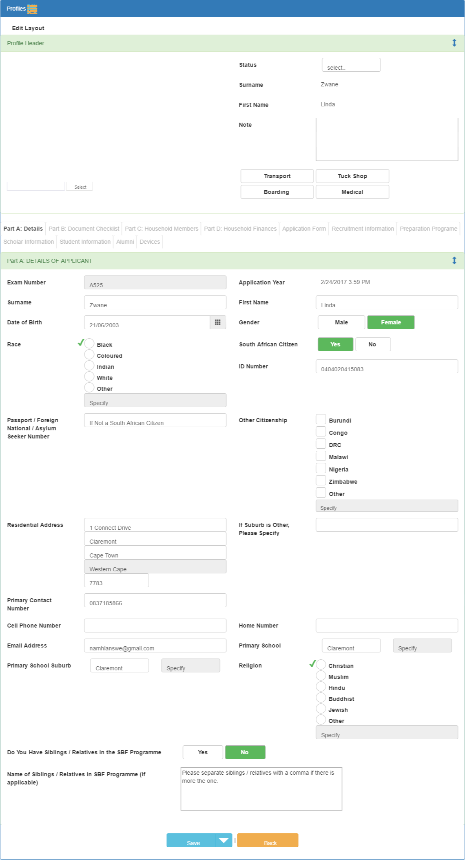This screenshot has height=868, width=465.
Task: Select Christian religion option
Action: [321, 665]
